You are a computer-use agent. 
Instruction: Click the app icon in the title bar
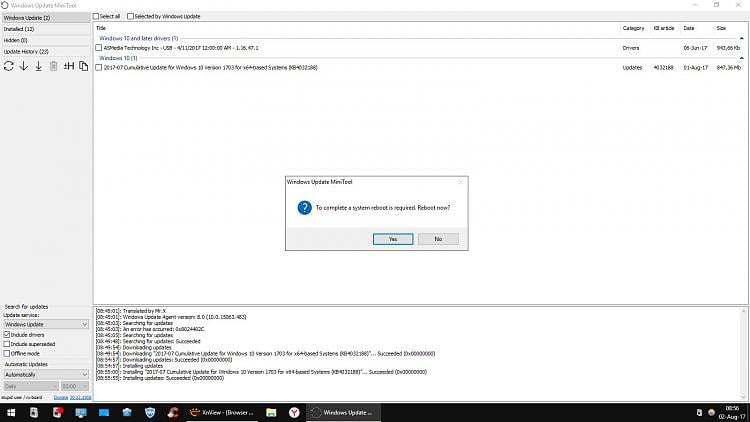click(5, 5)
